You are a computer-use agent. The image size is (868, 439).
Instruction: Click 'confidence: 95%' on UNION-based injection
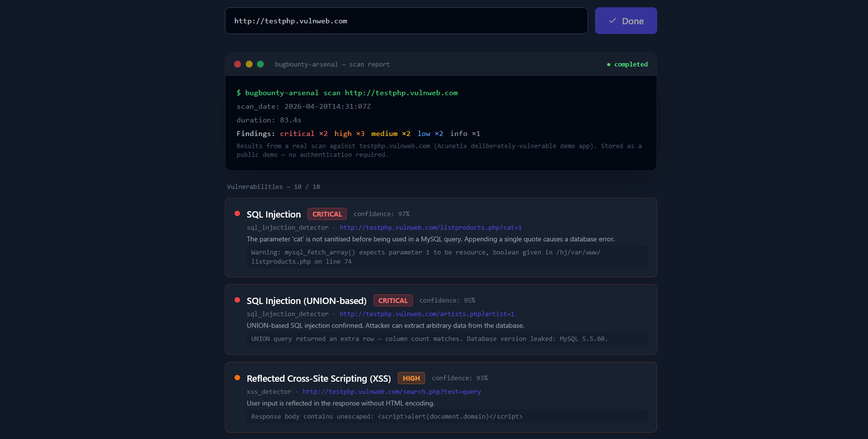click(447, 301)
